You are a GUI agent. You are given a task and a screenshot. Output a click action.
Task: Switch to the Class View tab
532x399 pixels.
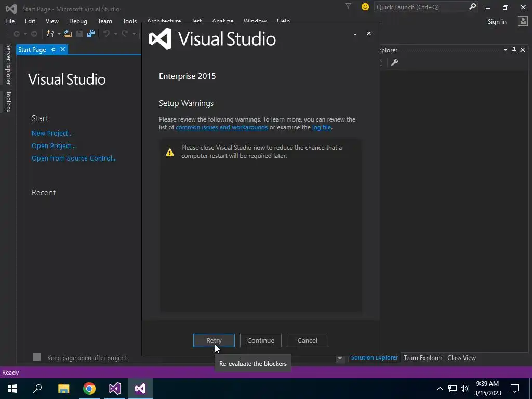pos(461,357)
